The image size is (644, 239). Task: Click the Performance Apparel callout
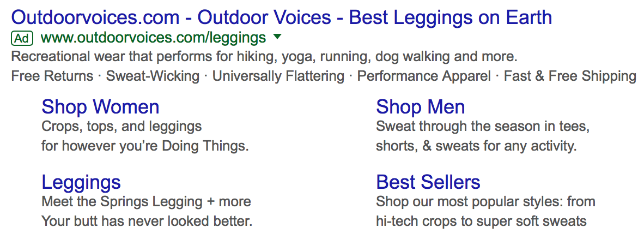[424, 76]
